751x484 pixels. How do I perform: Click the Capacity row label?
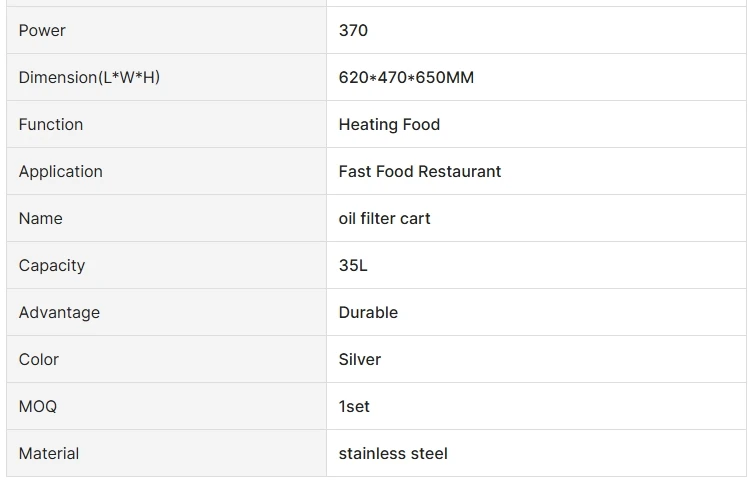pos(52,265)
